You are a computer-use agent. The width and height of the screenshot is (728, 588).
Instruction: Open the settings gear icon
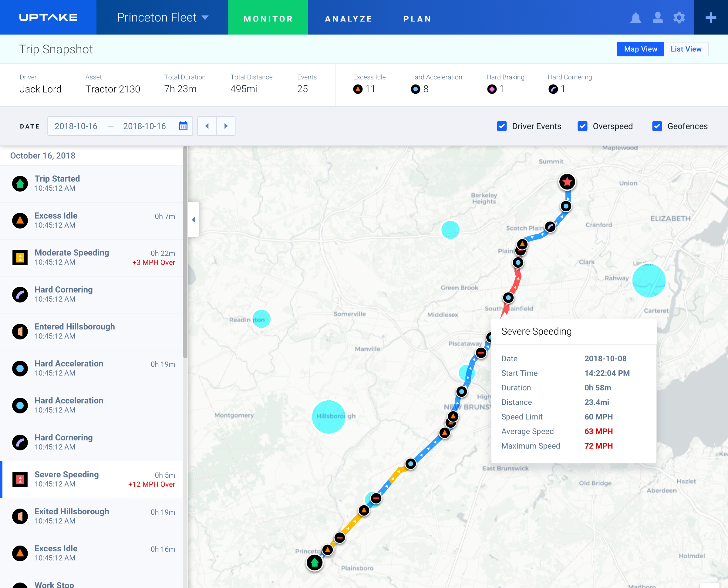coord(679,18)
